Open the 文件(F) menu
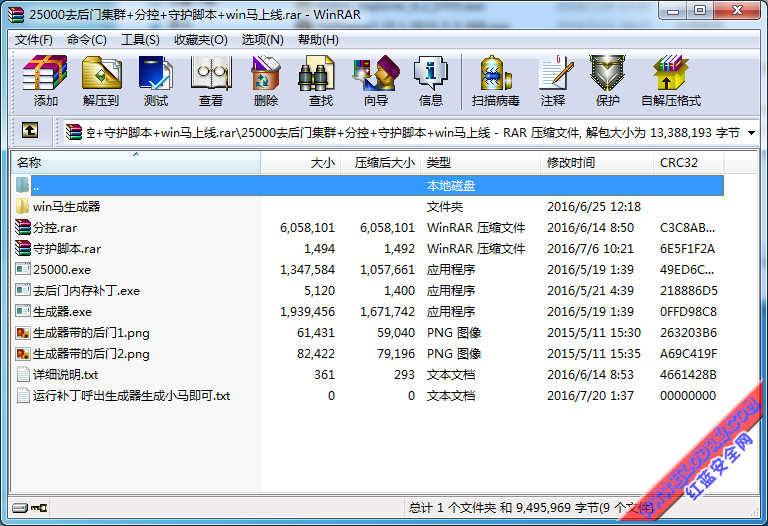 [34, 40]
